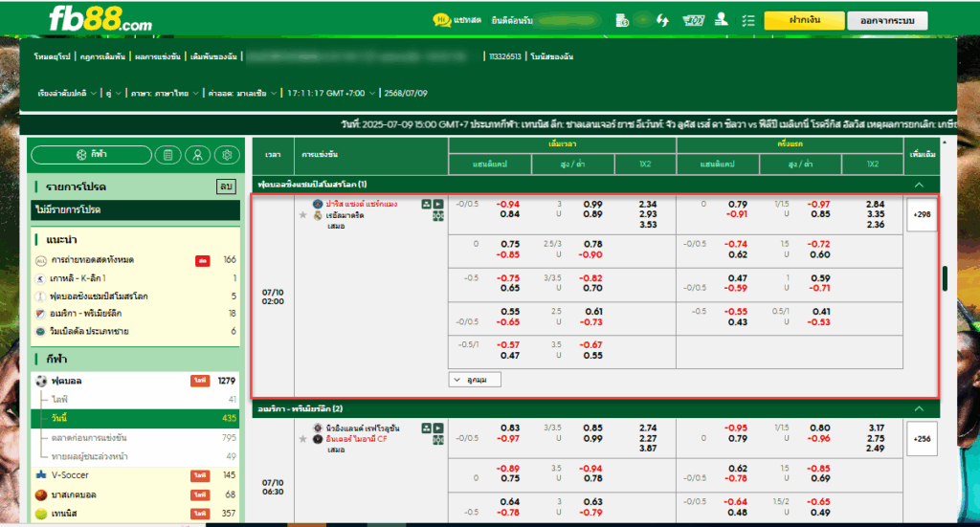Select Inter Miami full-time 1X2 odds 2.27
This screenshot has height=527, width=980.
(648, 438)
